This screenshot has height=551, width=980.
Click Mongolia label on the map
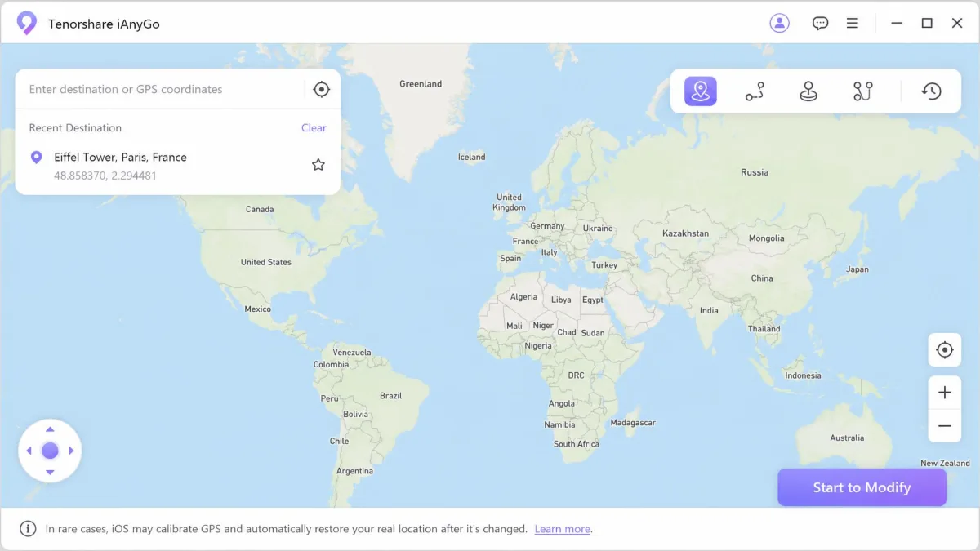(x=767, y=238)
